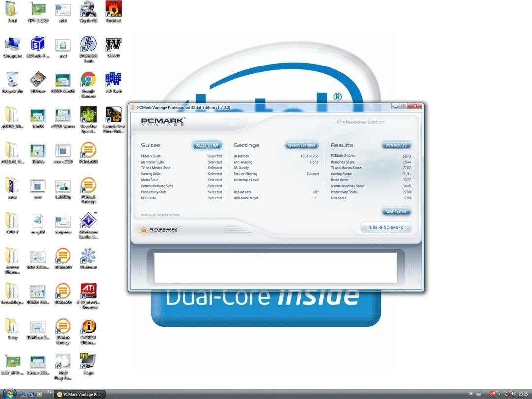Open the EVEREST Ultimate desktop shortcut

(x=88, y=332)
